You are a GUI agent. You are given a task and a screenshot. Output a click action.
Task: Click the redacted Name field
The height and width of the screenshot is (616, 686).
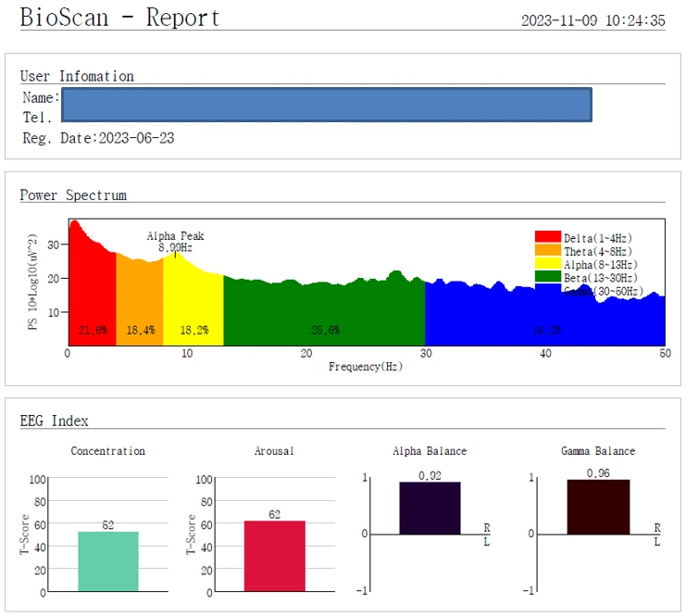pos(327,105)
